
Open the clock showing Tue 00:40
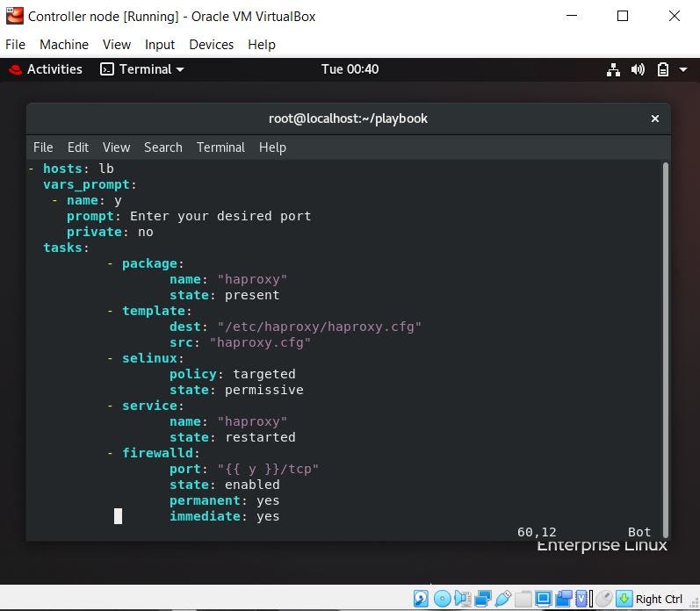pyautogui.click(x=350, y=69)
